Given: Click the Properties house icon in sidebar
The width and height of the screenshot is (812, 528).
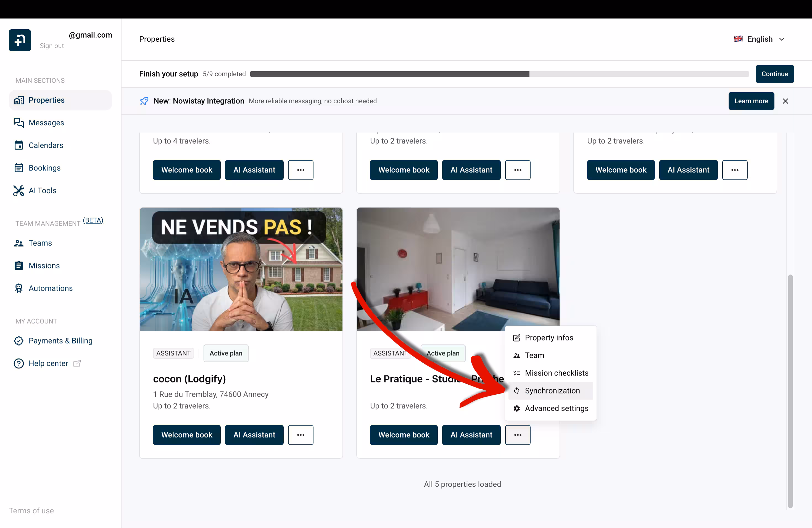Looking at the screenshot, I should pos(19,100).
